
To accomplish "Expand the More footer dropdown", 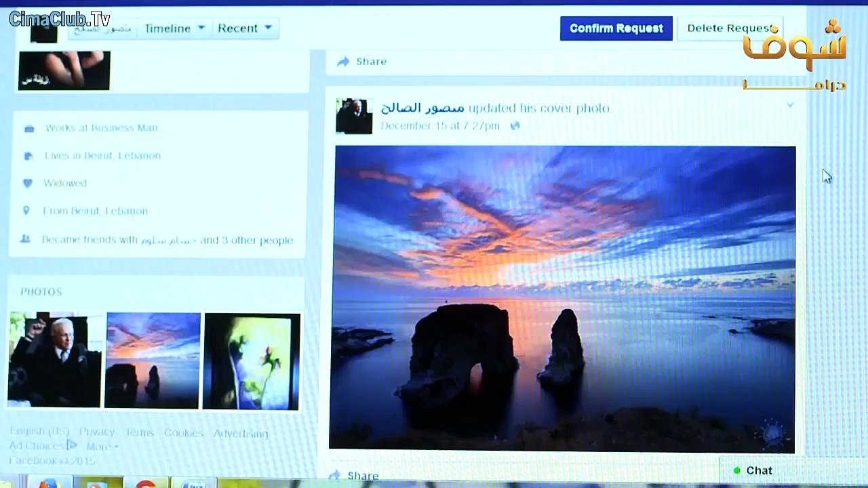I will (102, 447).
